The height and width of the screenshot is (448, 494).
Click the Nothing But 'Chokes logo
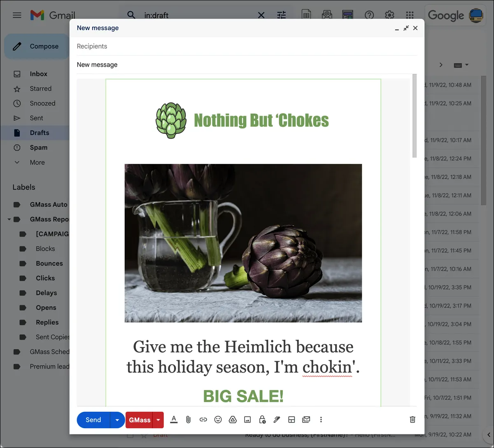click(x=242, y=120)
